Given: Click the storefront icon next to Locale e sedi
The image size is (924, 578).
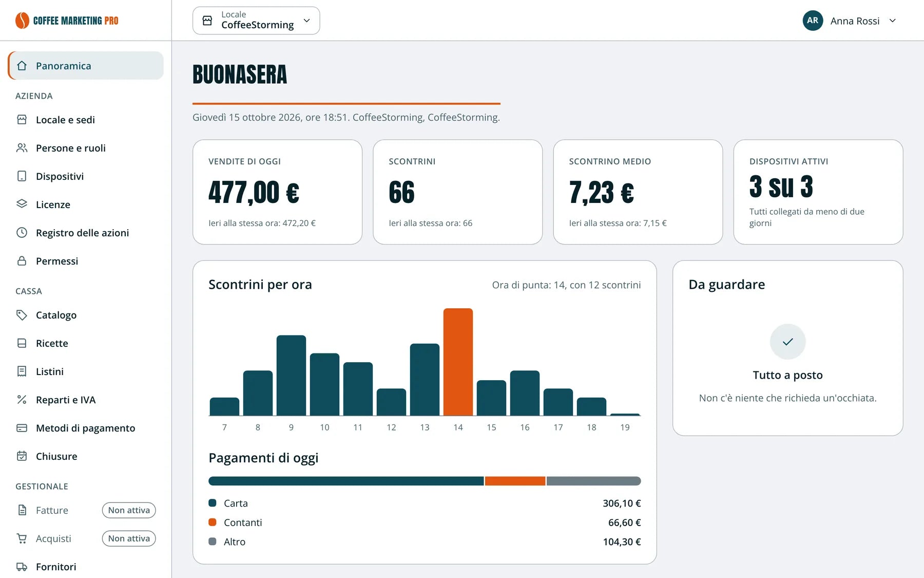Looking at the screenshot, I should [x=22, y=120].
